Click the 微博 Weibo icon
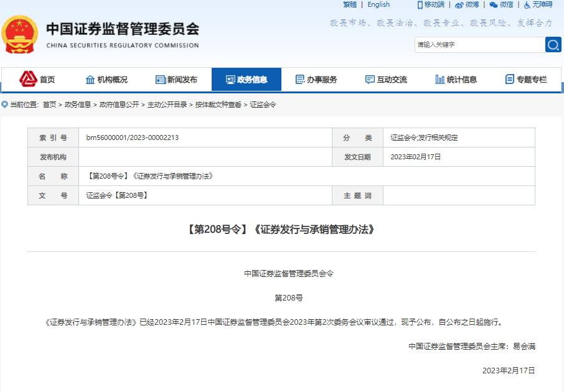 (459, 5)
